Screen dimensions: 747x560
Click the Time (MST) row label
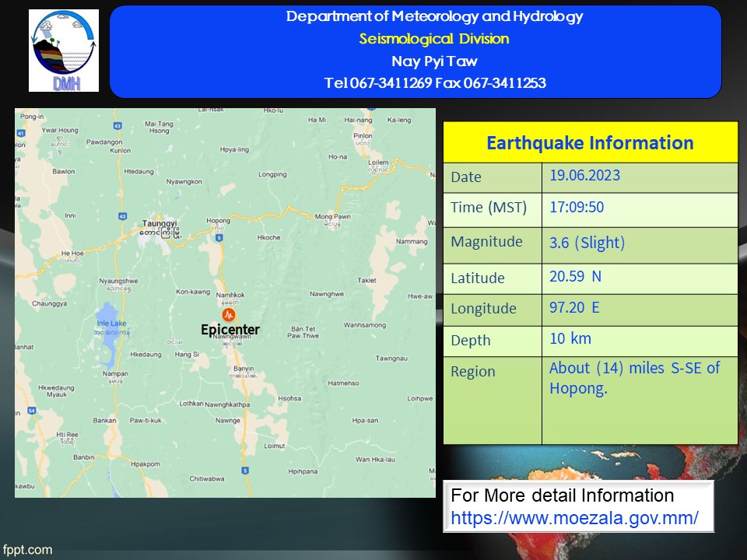(489, 208)
